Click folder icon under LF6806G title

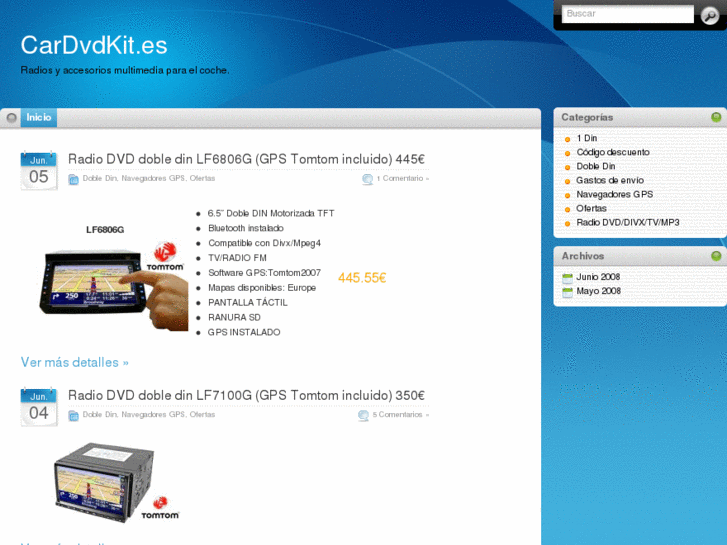coord(73,180)
